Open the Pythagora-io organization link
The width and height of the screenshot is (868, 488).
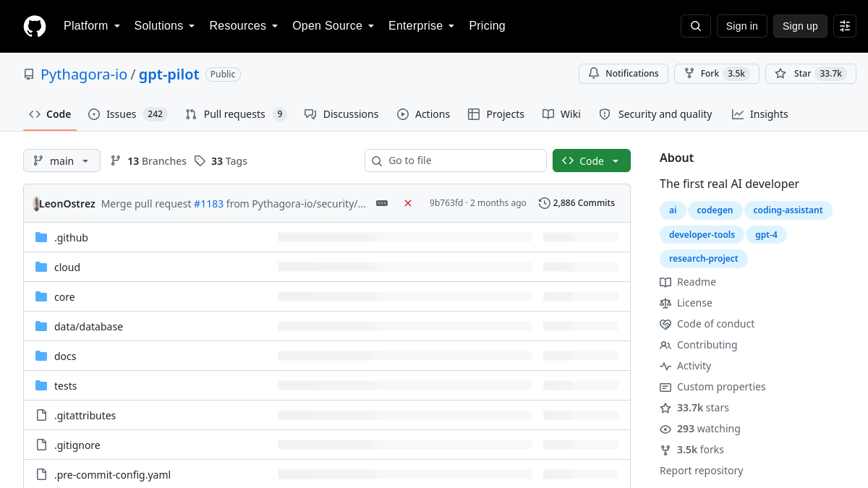(84, 74)
